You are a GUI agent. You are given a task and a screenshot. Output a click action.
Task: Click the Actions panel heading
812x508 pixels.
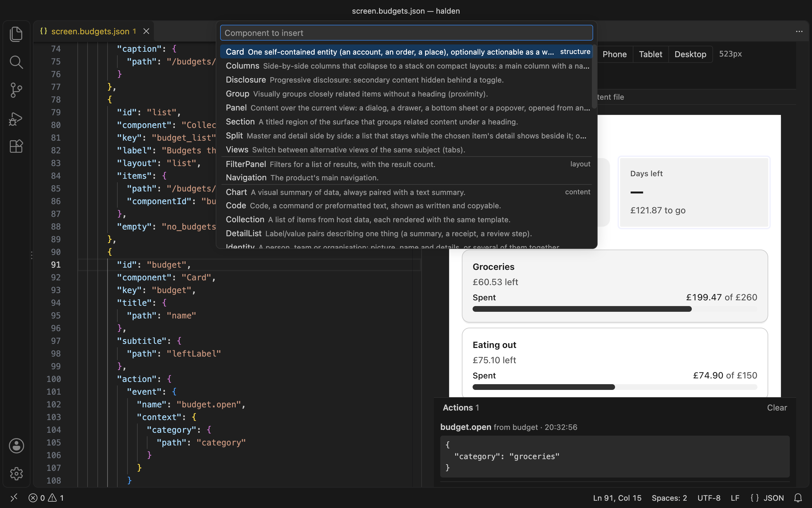(x=461, y=408)
